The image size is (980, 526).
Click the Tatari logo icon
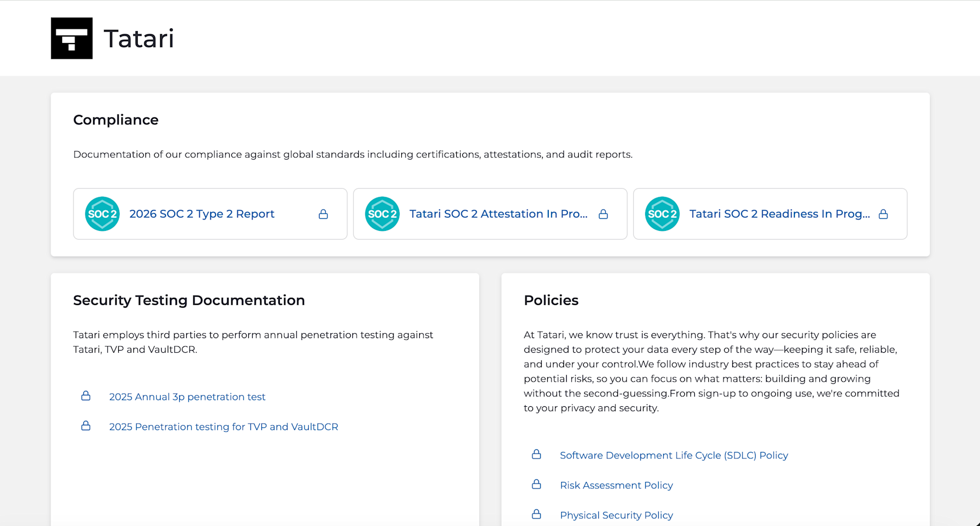[72, 38]
